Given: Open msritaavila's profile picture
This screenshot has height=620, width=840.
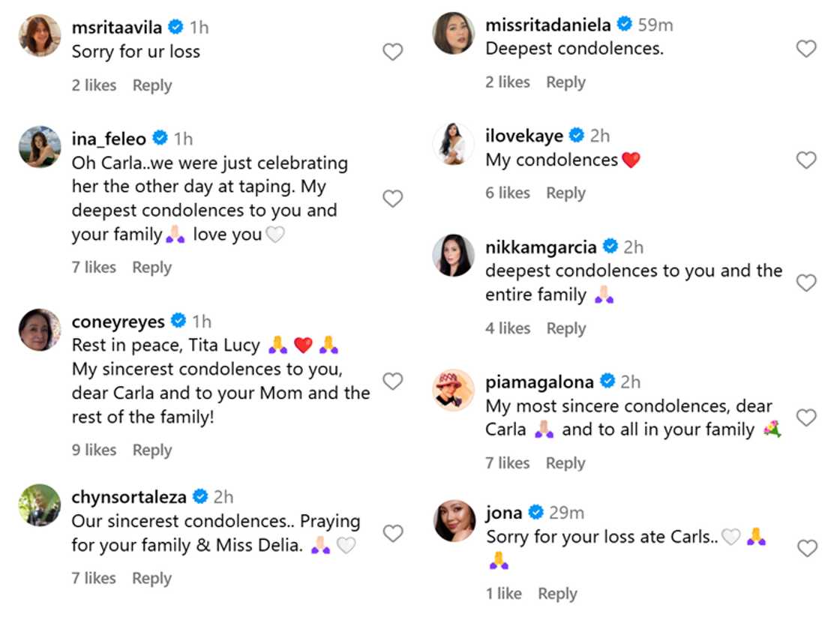Looking at the screenshot, I should click(39, 35).
